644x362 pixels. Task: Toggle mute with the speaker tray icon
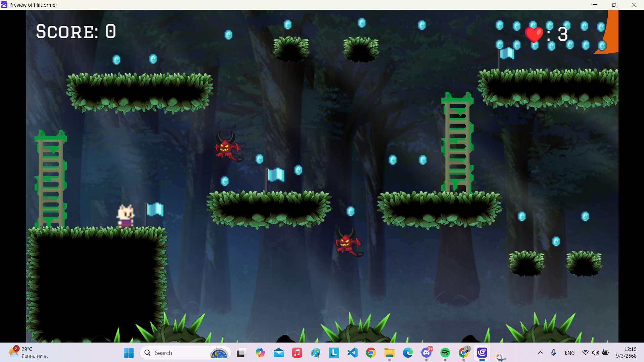[x=596, y=353]
